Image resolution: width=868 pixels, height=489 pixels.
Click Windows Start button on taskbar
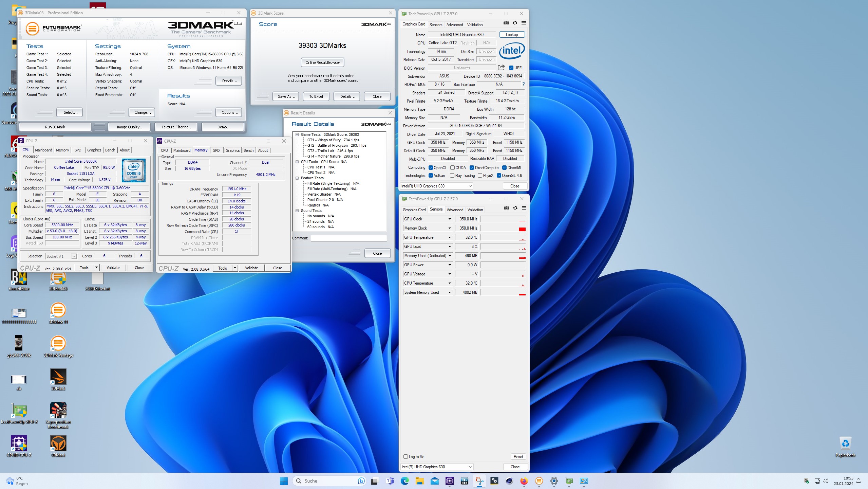coord(284,481)
